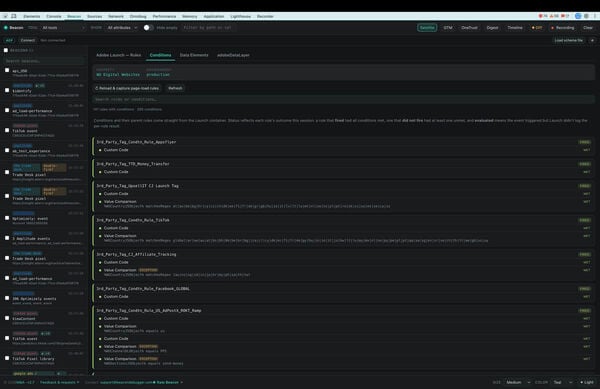Open the Teal color dropdown in footer

(562, 382)
